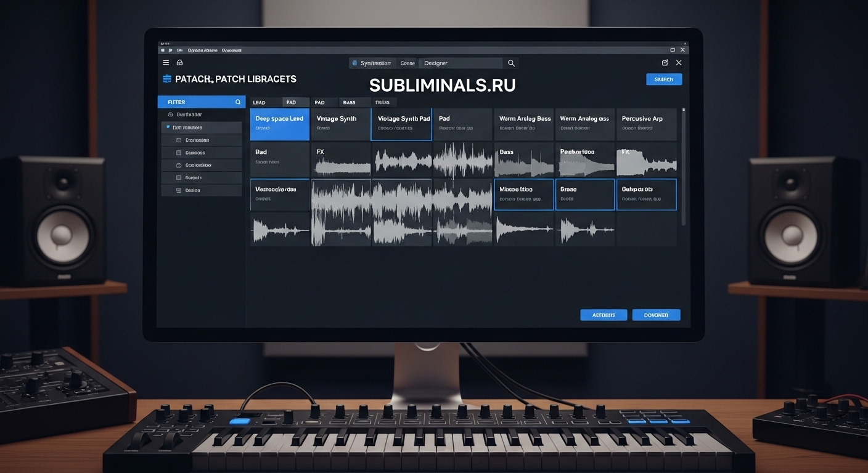Image resolution: width=868 pixels, height=473 pixels.
Task: Click the icon in the Synth toolbar tab
Action: 355,63
